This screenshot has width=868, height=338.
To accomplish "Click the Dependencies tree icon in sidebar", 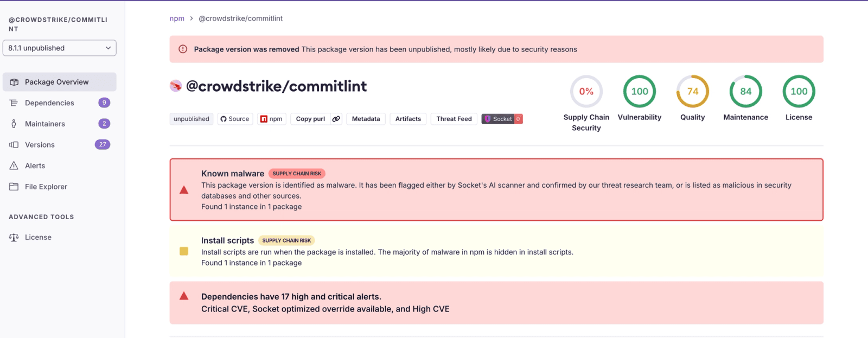I will (x=14, y=103).
